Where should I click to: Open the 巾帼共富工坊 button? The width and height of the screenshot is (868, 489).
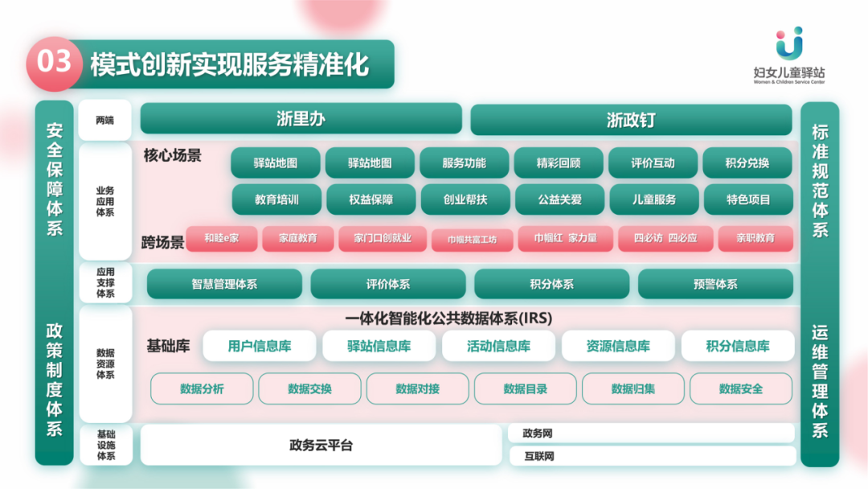click(473, 240)
